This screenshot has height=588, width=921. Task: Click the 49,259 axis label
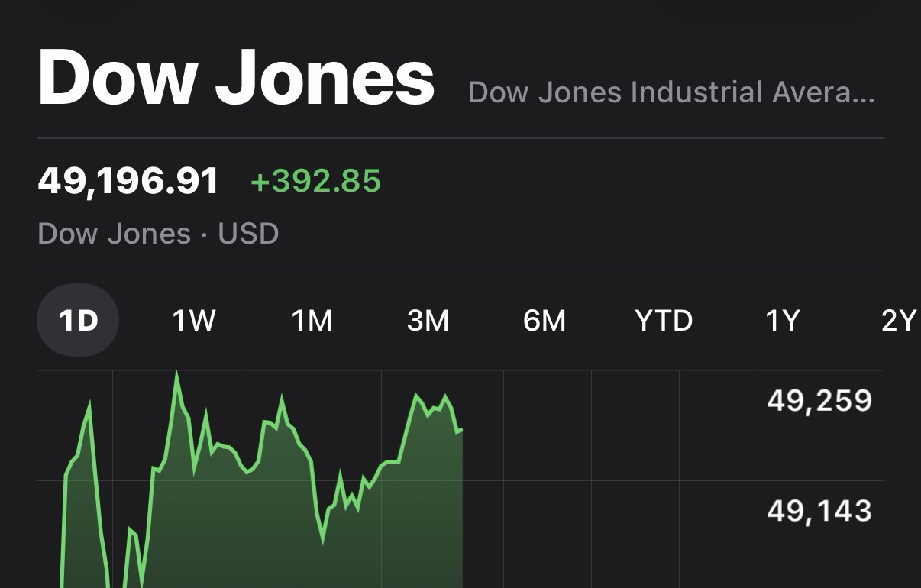point(819,401)
